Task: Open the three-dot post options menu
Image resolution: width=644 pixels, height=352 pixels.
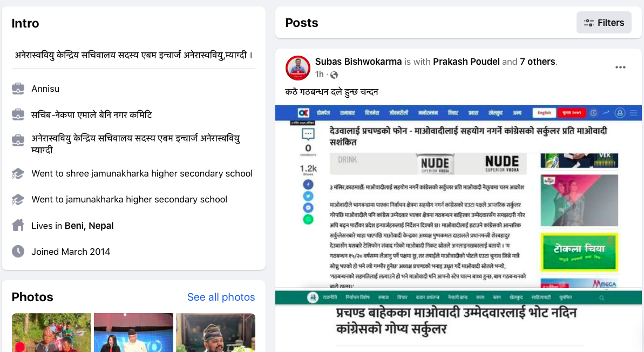Action: (x=620, y=67)
